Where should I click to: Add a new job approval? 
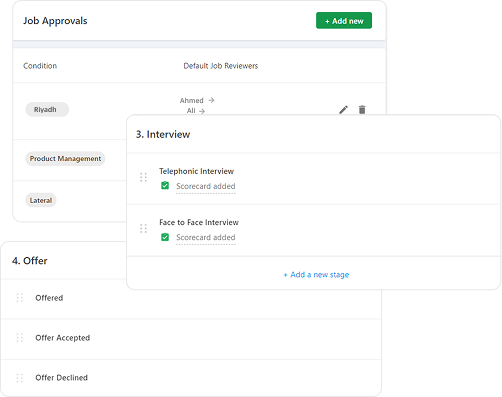coord(344,21)
